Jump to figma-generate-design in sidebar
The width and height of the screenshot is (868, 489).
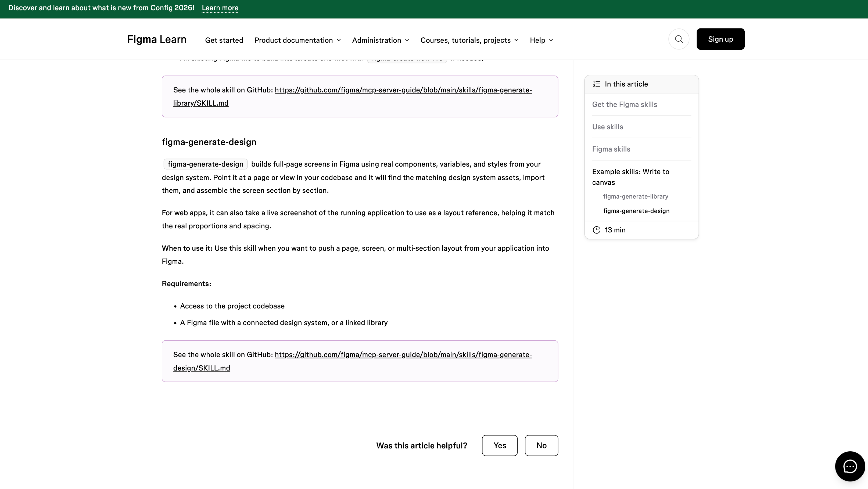pos(636,211)
